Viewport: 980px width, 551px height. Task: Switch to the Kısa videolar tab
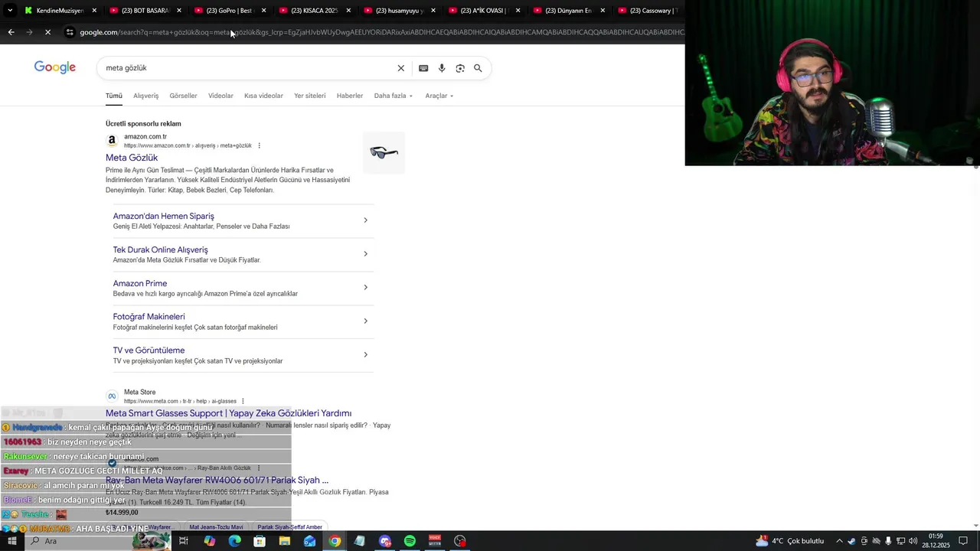263,96
